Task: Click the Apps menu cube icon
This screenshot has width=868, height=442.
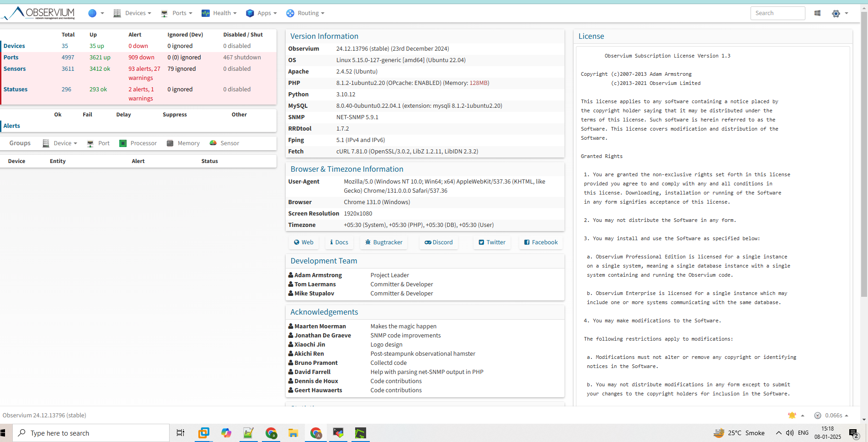Action: click(250, 13)
